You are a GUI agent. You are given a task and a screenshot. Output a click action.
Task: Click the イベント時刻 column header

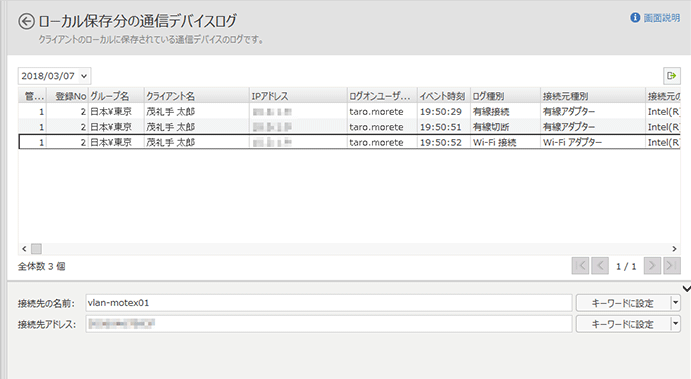(444, 96)
